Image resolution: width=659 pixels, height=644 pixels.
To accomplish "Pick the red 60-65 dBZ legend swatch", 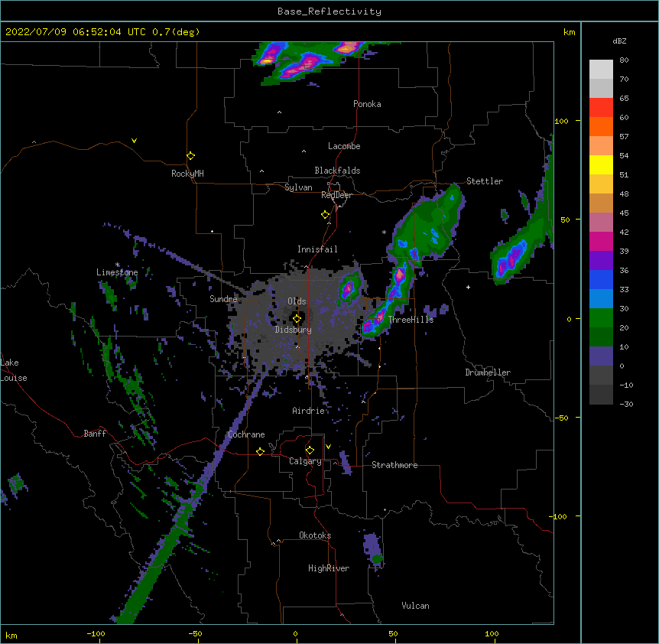I will (601, 107).
